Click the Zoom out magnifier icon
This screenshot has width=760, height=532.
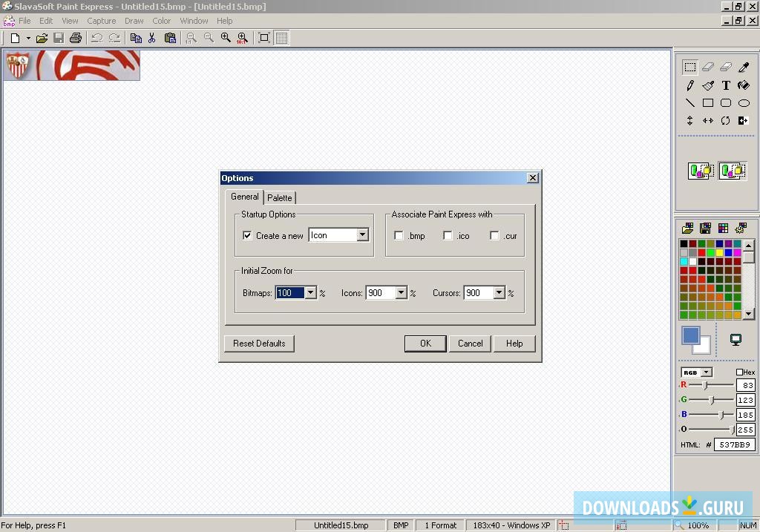[x=209, y=38]
